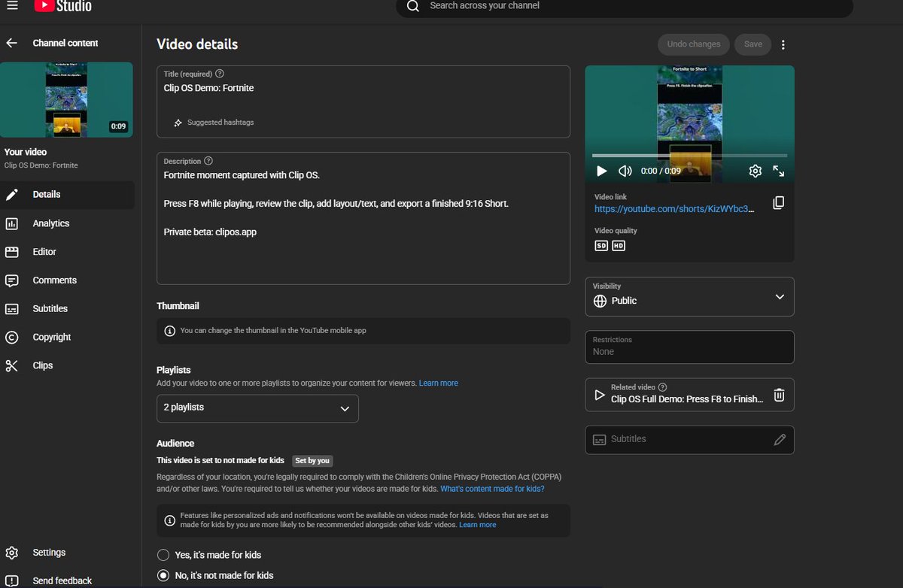Click the SD quality badge
Screen dimensions: 903x588
[x=601, y=246]
